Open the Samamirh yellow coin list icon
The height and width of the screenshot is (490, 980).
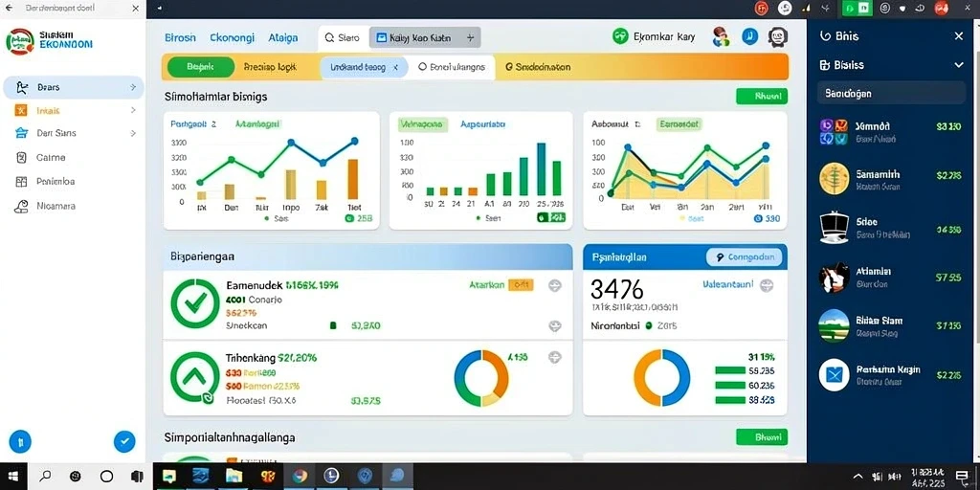pos(834,178)
